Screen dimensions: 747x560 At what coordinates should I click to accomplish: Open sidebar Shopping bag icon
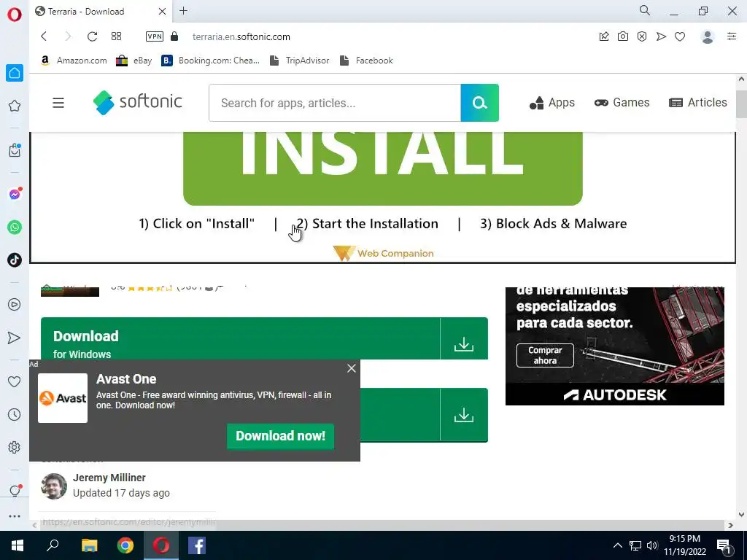15,150
